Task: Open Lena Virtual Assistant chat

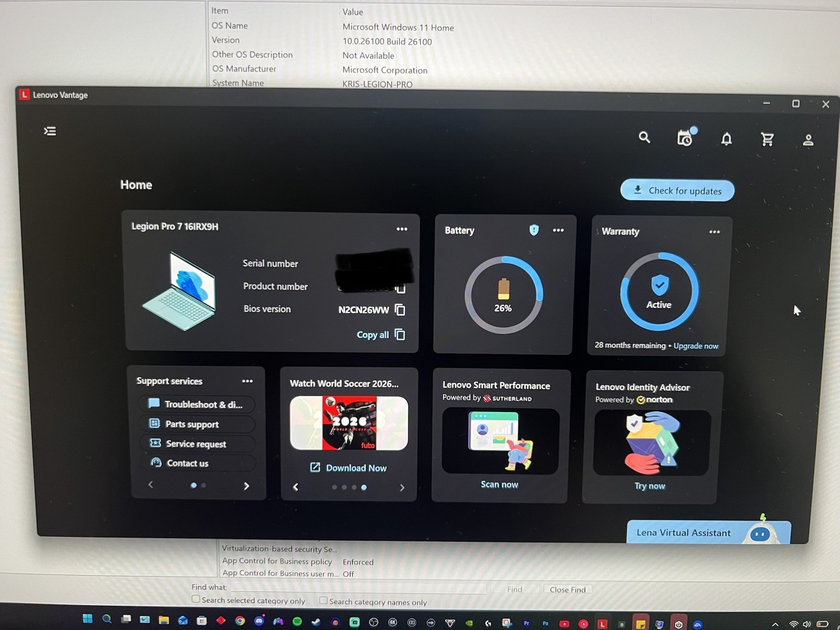Action: click(x=709, y=532)
